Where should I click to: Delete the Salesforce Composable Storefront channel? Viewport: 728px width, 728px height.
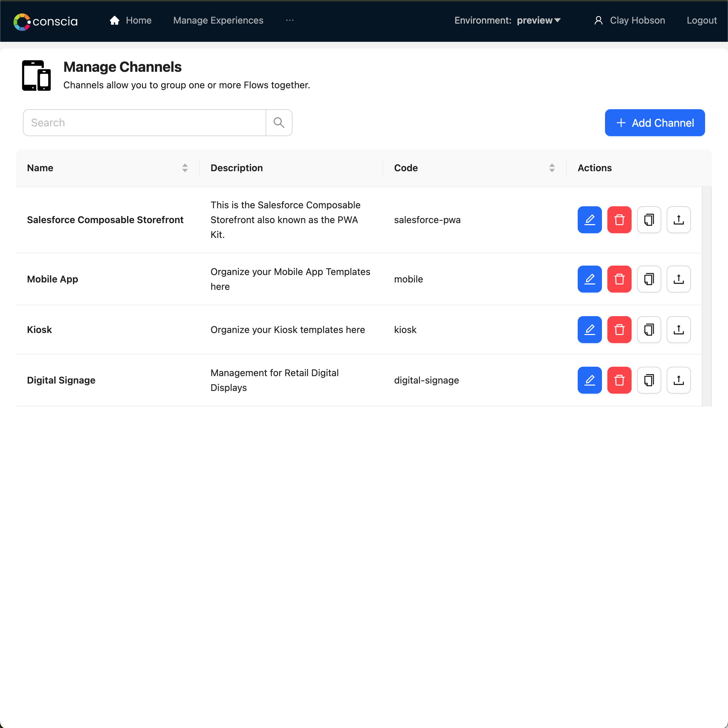619,220
